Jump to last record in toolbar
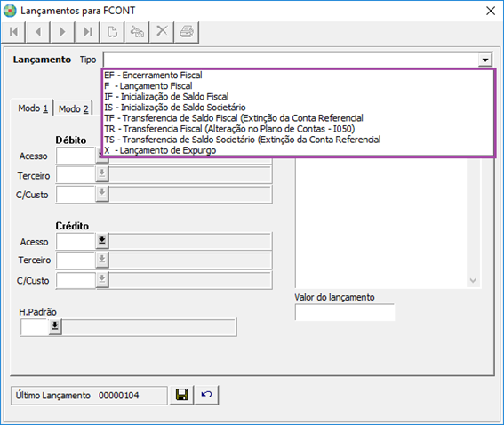 tap(87, 32)
